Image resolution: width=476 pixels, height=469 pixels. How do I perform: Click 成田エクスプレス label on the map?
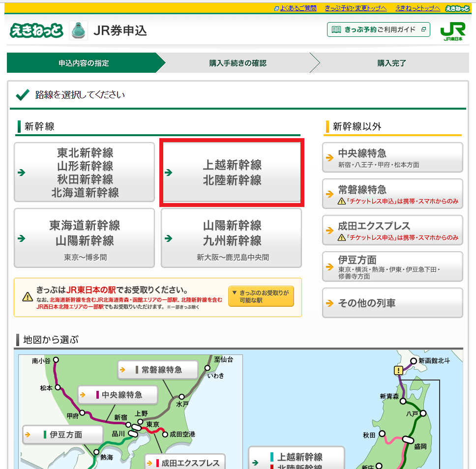(x=185, y=462)
